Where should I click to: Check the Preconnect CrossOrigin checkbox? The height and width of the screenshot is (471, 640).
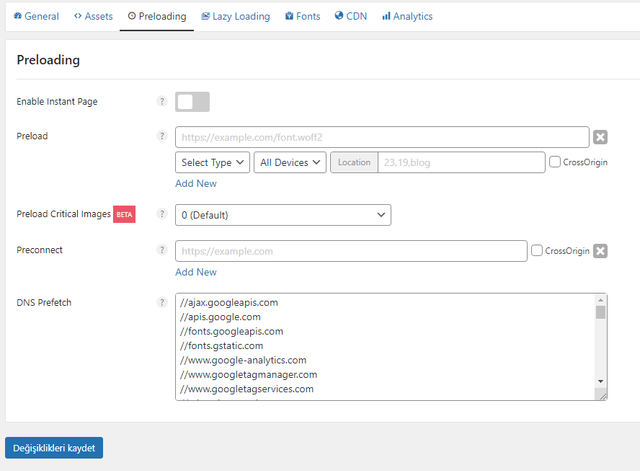537,250
